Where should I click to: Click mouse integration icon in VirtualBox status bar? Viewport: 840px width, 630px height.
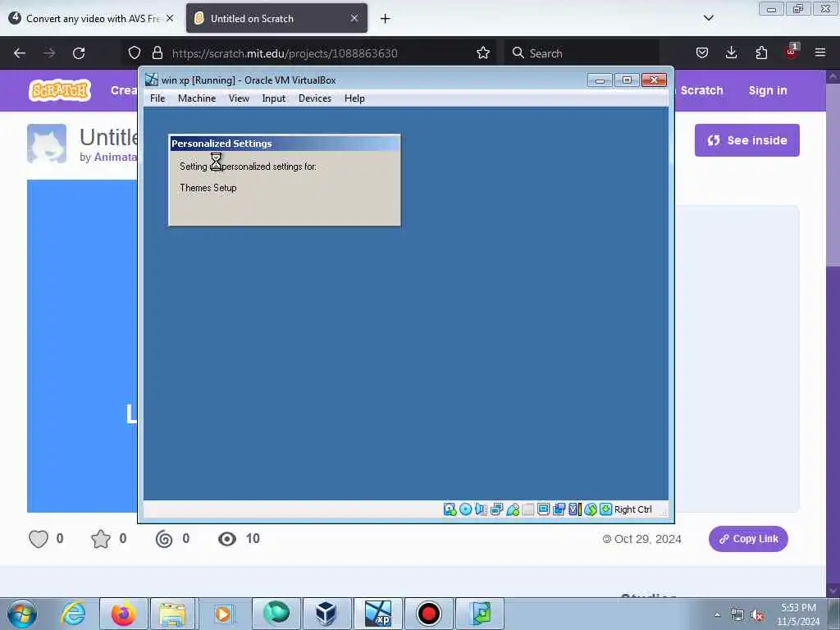[x=591, y=509]
